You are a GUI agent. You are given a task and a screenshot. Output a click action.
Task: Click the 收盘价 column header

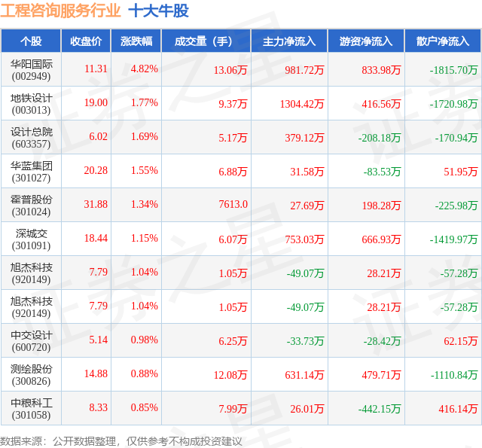pos(86,41)
